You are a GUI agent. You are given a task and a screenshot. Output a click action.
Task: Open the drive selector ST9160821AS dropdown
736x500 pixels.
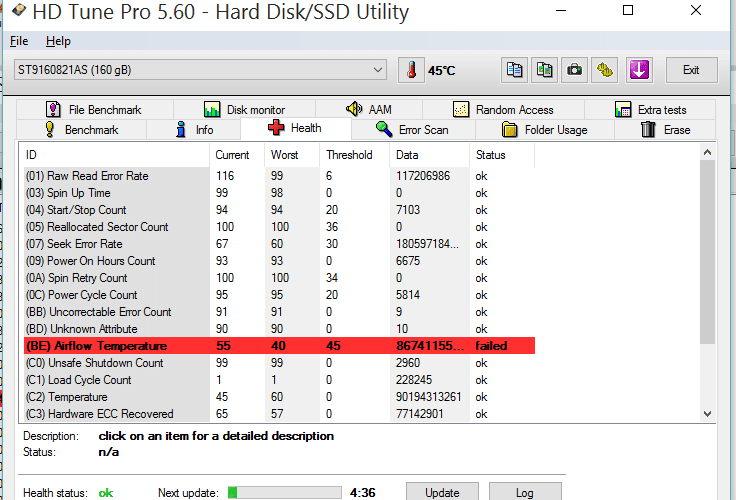click(200, 70)
